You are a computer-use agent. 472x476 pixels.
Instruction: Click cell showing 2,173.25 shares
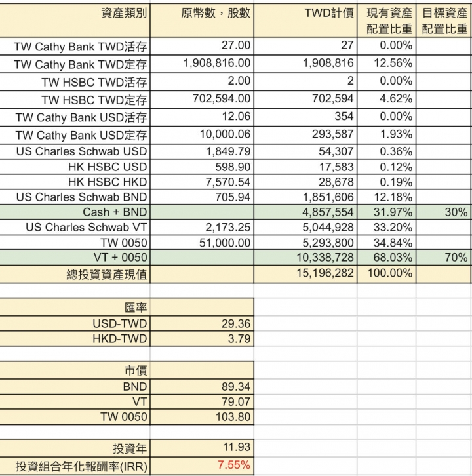pyautogui.click(x=202, y=228)
